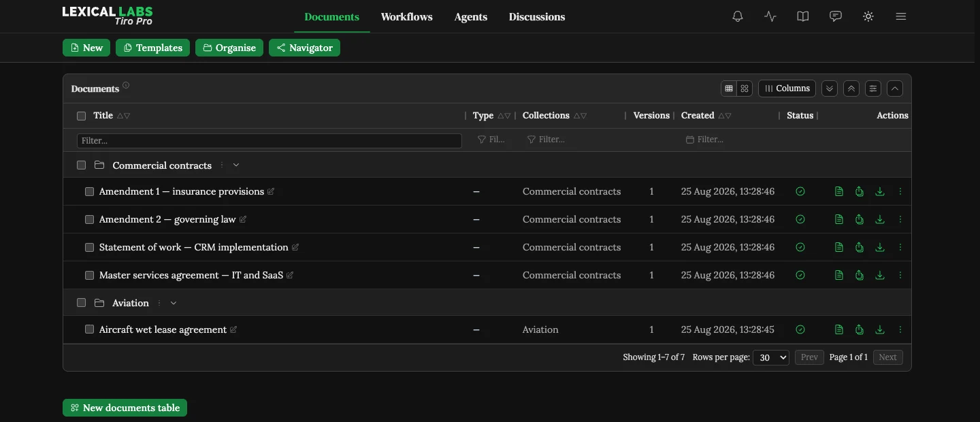The width and height of the screenshot is (980, 422).
Task: Click the Type filter field
Action: point(491,140)
